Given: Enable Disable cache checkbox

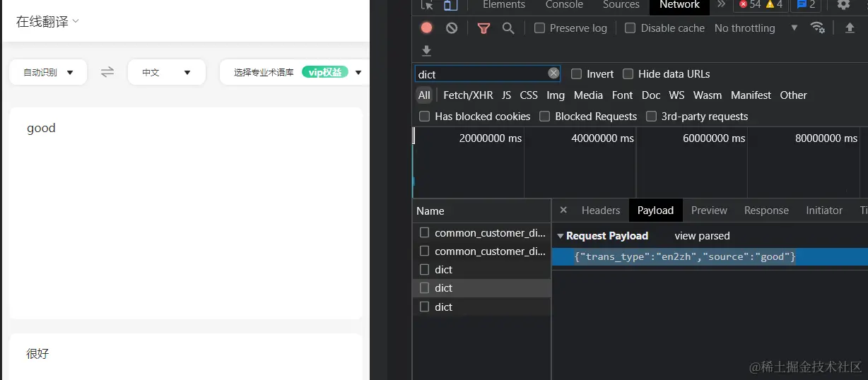Looking at the screenshot, I should point(631,28).
